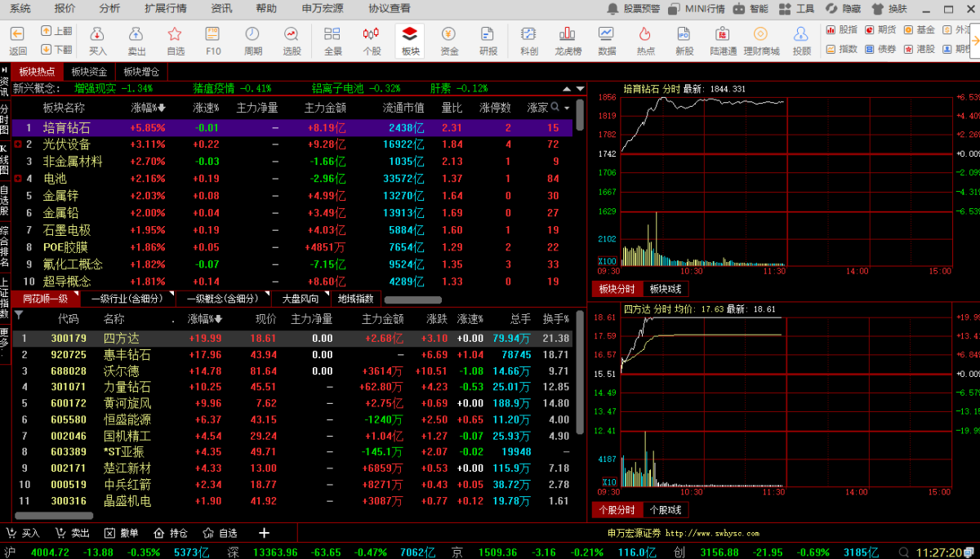Viewport: 980px width, 559px height.
Task: Open the 自选 star icon in toolbar
Action: click(x=175, y=40)
